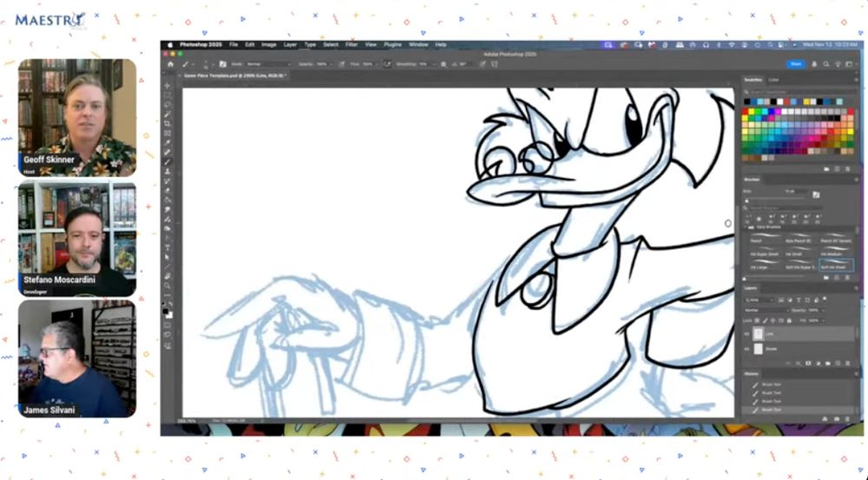This screenshot has height=480, width=868.
Task: Click the search icon beside Share
Action: [826, 64]
